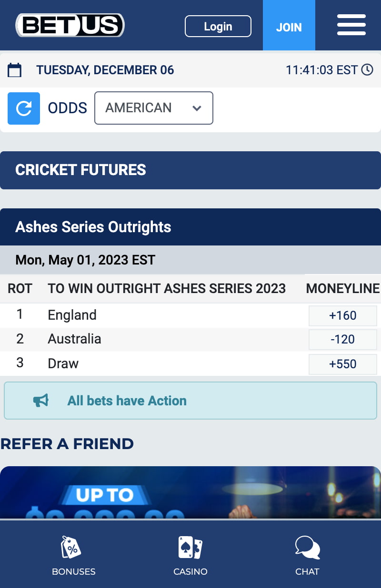This screenshot has height=588, width=381.
Task: Open the American odds format dropdown
Action: pyautogui.click(x=154, y=108)
